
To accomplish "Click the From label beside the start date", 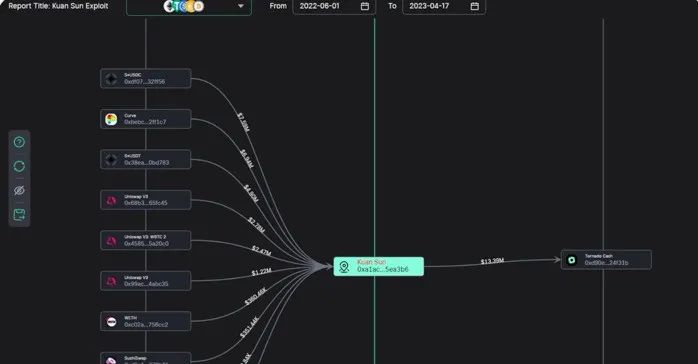I will [x=278, y=6].
